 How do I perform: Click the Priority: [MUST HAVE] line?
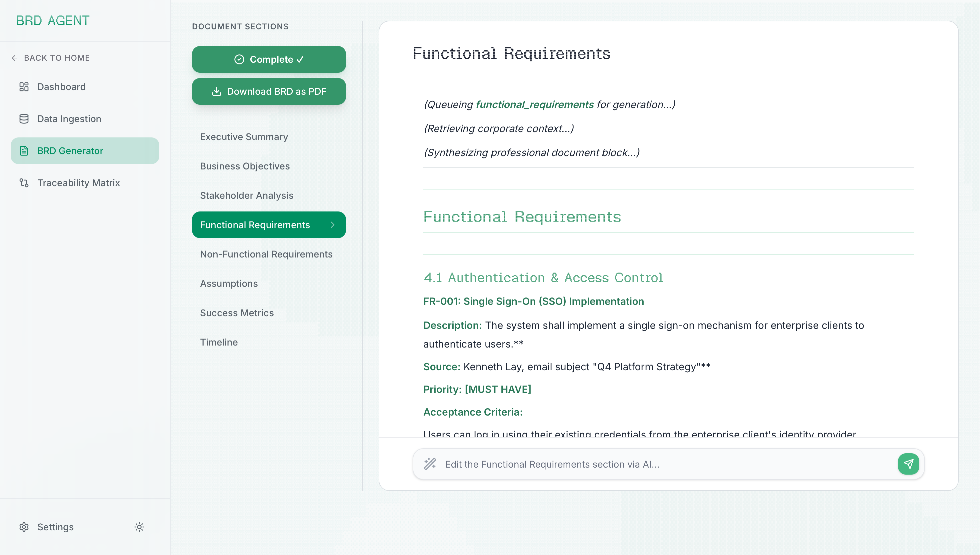click(x=477, y=390)
